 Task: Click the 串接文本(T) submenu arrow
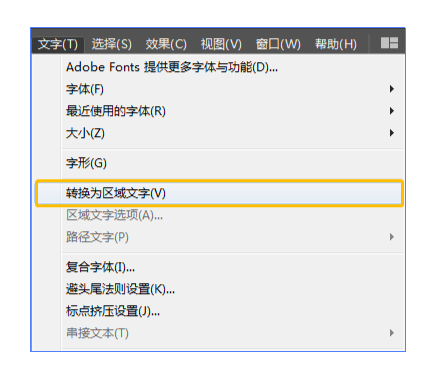pyautogui.click(x=392, y=333)
